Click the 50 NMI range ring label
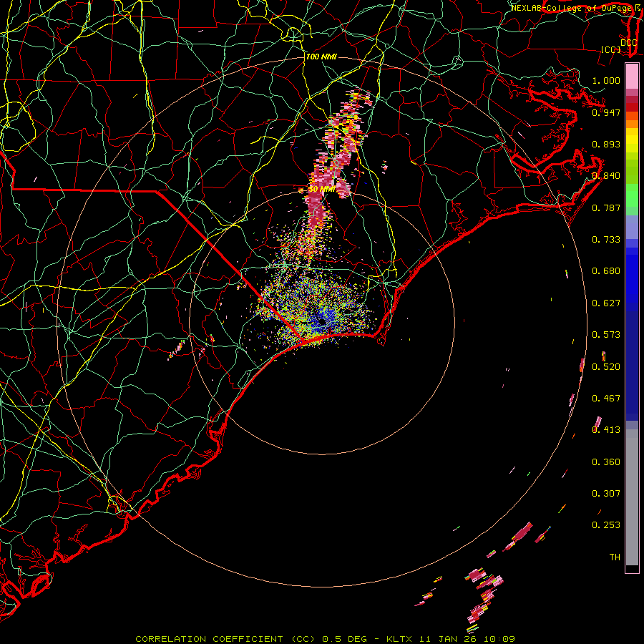 pos(321,189)
